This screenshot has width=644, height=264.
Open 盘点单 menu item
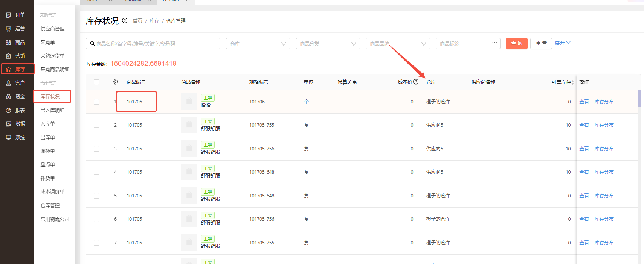pos(47,164)
